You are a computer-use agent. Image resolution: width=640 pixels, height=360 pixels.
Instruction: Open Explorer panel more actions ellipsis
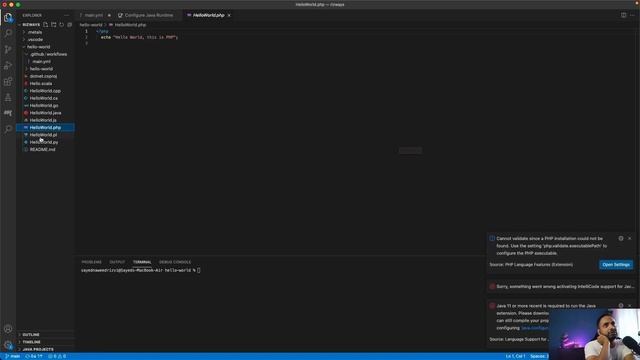67,15
